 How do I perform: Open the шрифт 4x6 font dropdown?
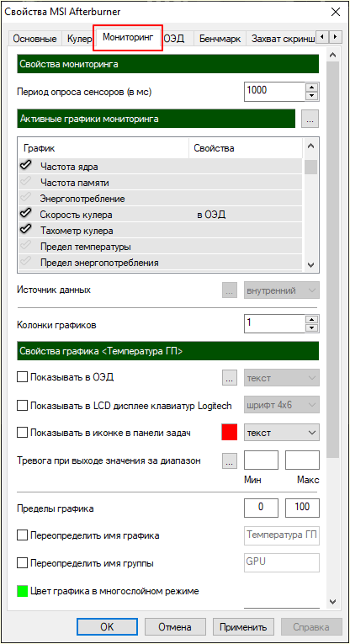282,406
